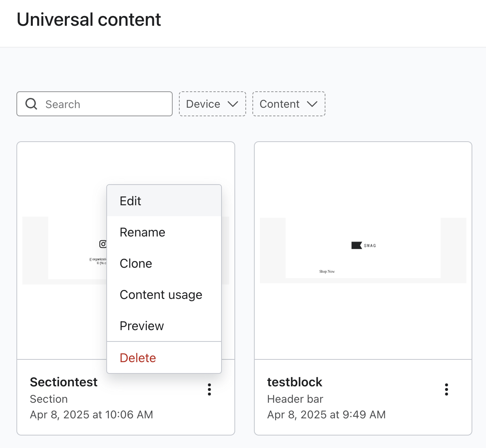Click the search magnifier icon
Image resolution: width=486 pixels, height=448 pixels.
(x=31, y=104)
